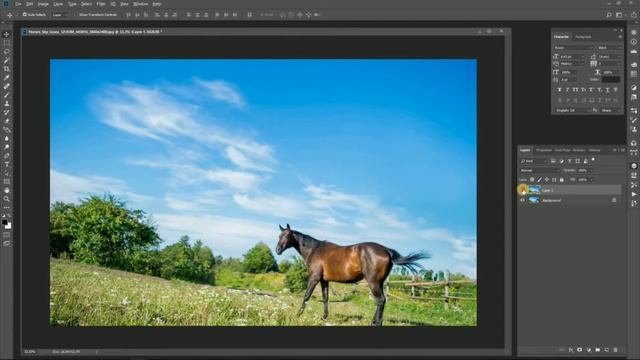Open anti-aliasing Sharp dropdown
The image size is (640, 360).
pyautogui.click(x=610, y=110)
